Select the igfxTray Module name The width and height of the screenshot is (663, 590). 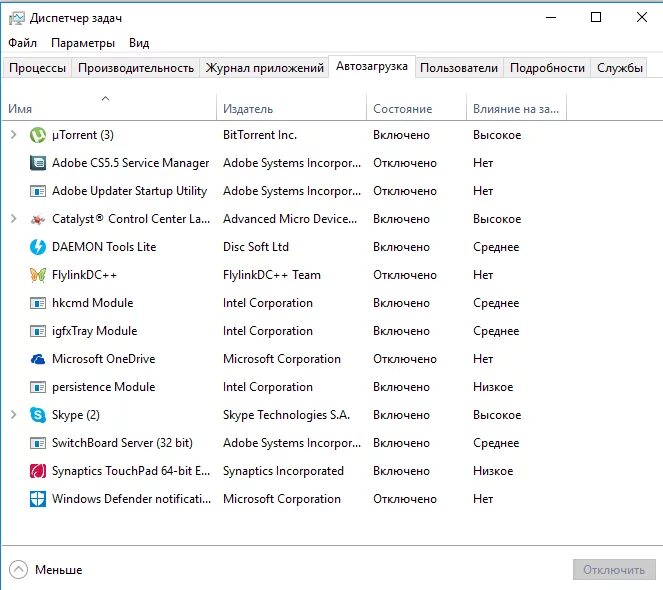(94, 331)
